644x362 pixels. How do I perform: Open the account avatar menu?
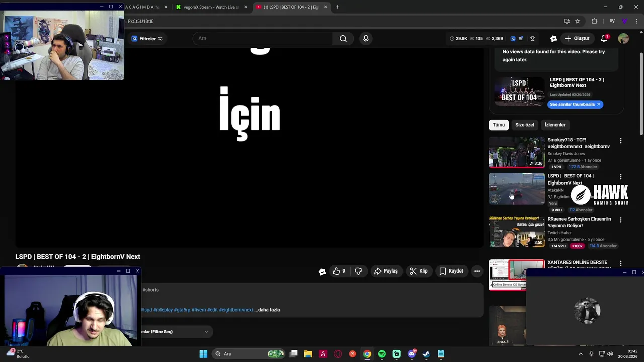[623, 39]
